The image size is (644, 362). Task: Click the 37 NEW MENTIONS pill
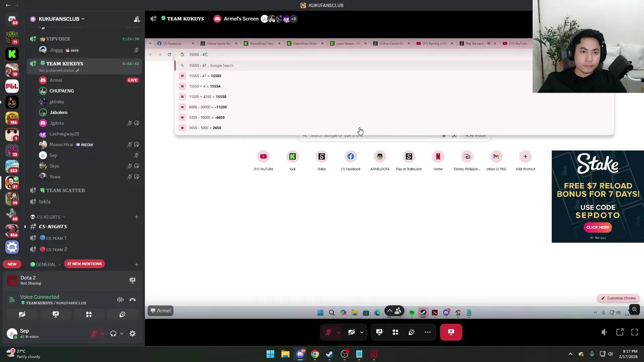click(x=85, y=263)
